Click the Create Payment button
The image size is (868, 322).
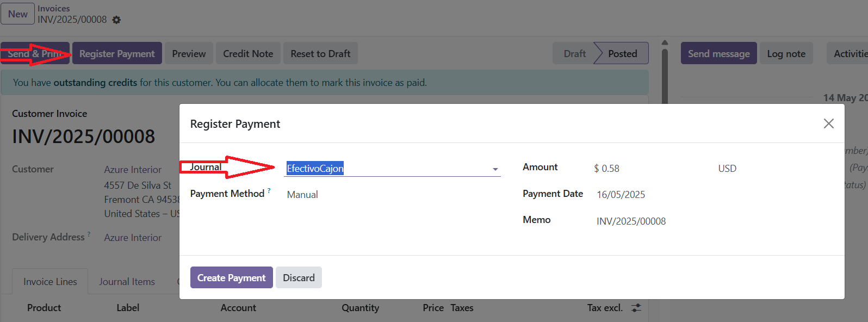pyautogui.click(x=231, y=277)
